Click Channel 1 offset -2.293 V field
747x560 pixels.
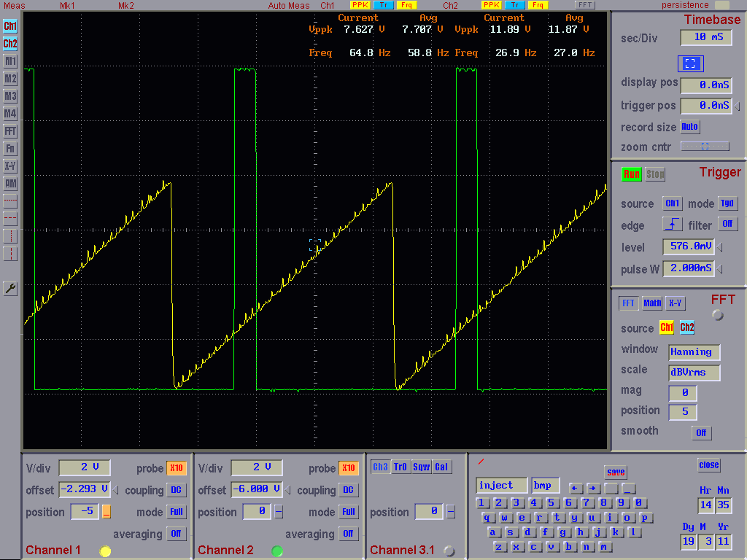[x=85, y=489]
